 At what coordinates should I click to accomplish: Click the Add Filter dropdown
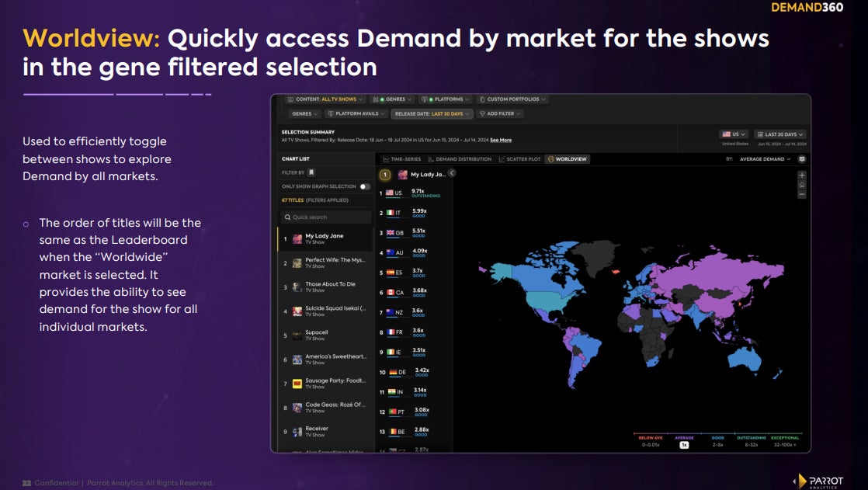coord(500,113)
